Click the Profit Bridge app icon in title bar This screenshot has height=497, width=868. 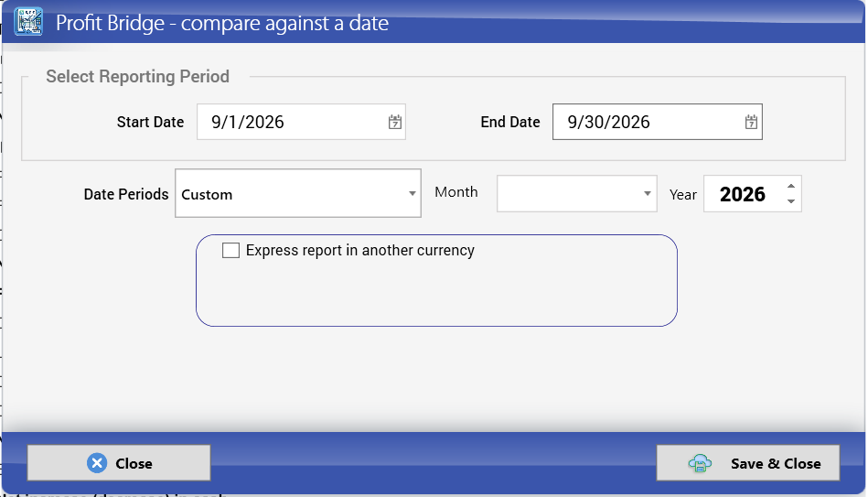click(28, 22)
